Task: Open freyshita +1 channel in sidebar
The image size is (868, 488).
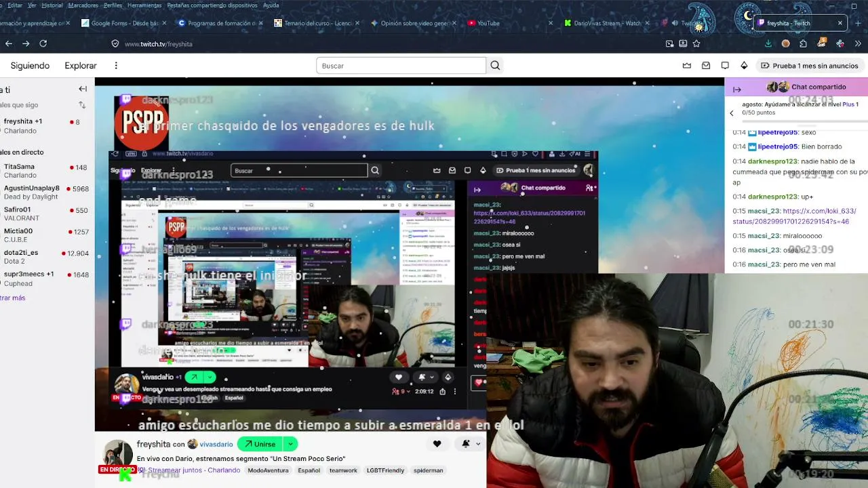Action: [x=46, y=126]
